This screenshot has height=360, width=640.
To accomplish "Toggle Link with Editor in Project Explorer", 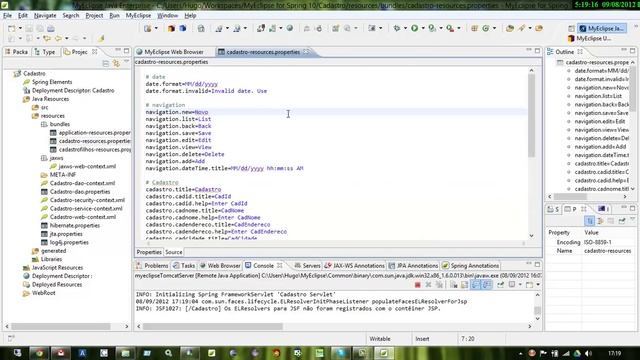I will coord(116,63).
